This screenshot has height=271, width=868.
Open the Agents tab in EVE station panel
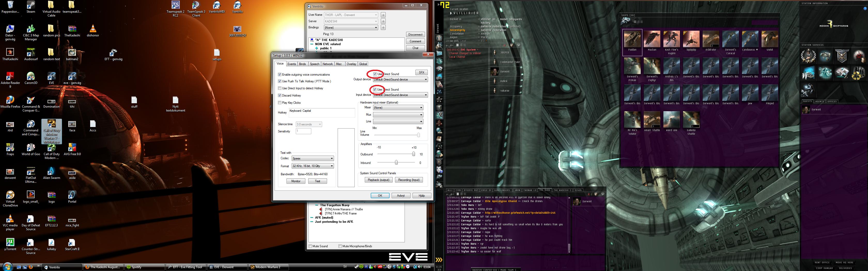819,101
